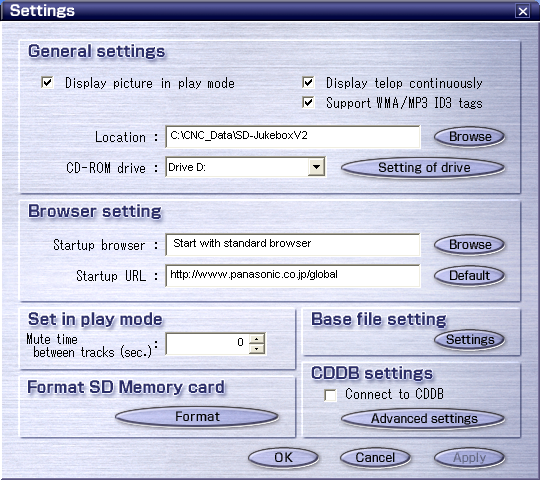
Task: Click the Format SD Memory card button
Action: click(197, 417)
